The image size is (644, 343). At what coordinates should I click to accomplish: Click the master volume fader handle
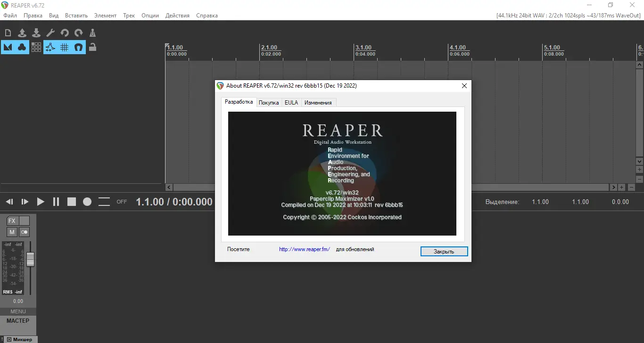point(30,259)
